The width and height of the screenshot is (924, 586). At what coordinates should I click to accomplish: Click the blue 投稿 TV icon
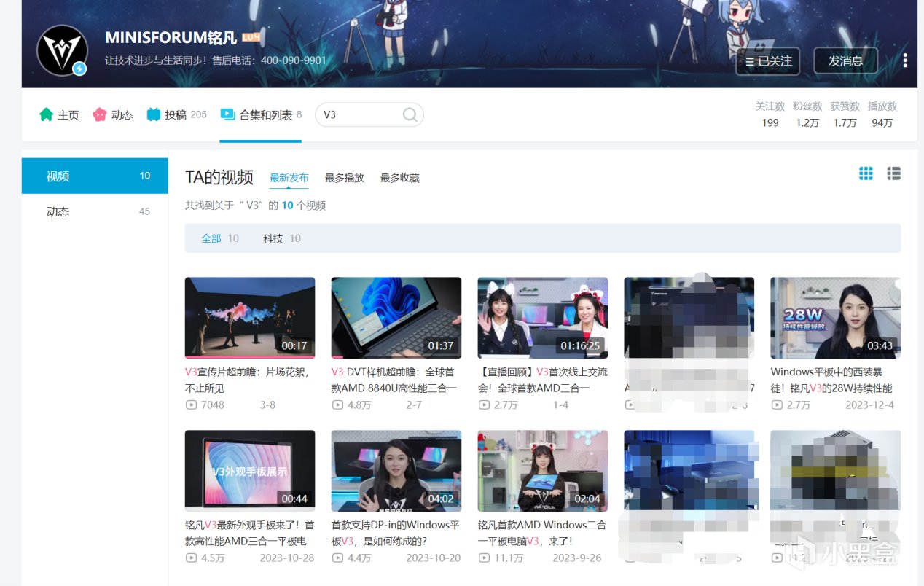point(153,114)
